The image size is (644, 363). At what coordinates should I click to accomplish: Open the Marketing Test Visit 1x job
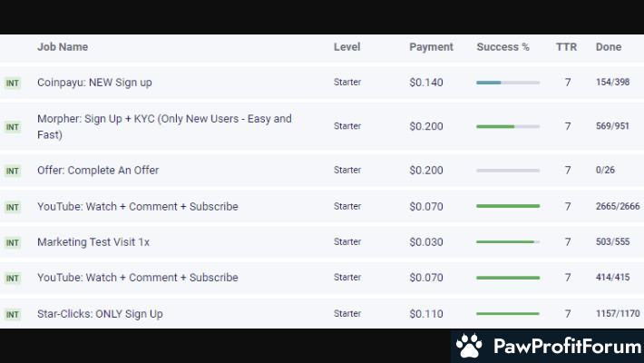pos(93,241)
